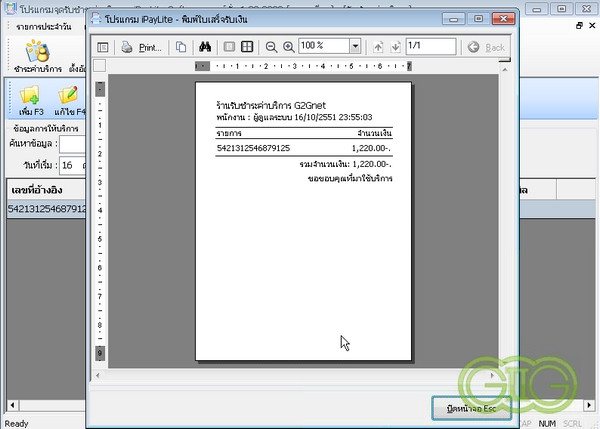Open the 100 % zoom dropdown arrow
Screen dimensions: 600x429
[x=355, y=46]
